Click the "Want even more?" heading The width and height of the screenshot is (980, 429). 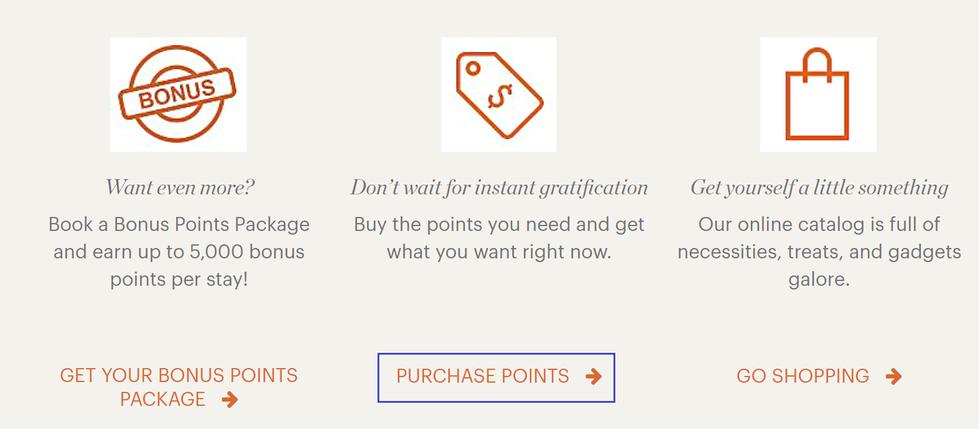coord(180,187)
